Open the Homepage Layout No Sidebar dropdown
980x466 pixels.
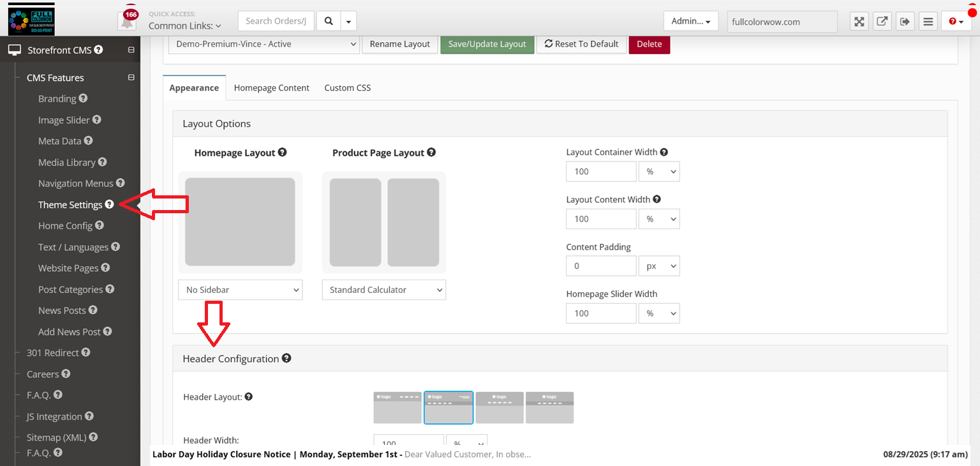pos(241,290)
